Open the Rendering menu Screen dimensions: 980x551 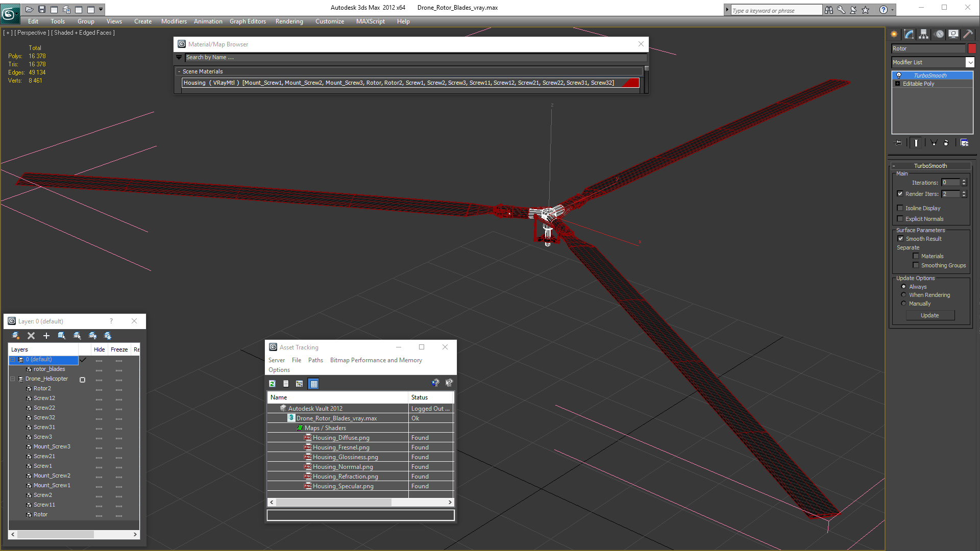[289, 21]
